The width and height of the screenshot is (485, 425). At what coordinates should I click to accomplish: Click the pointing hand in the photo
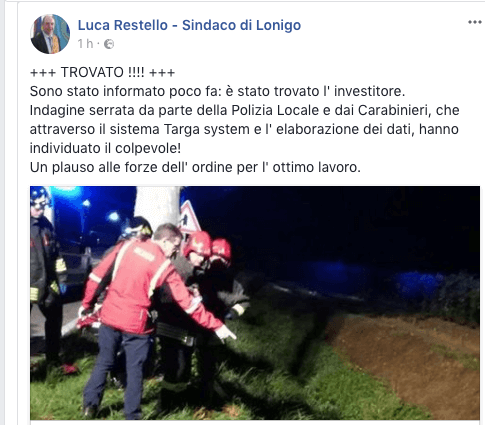click(x=226, y=333)
